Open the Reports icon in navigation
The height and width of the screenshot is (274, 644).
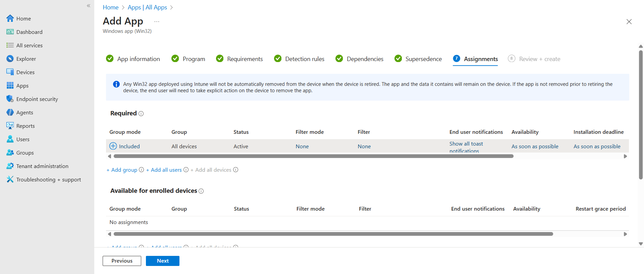pos(10,126)
